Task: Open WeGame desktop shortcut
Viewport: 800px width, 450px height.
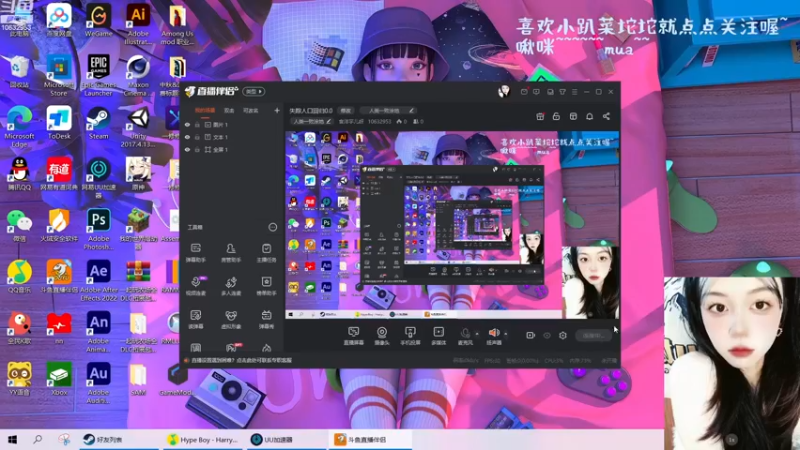Action: [x=98, y=20]
